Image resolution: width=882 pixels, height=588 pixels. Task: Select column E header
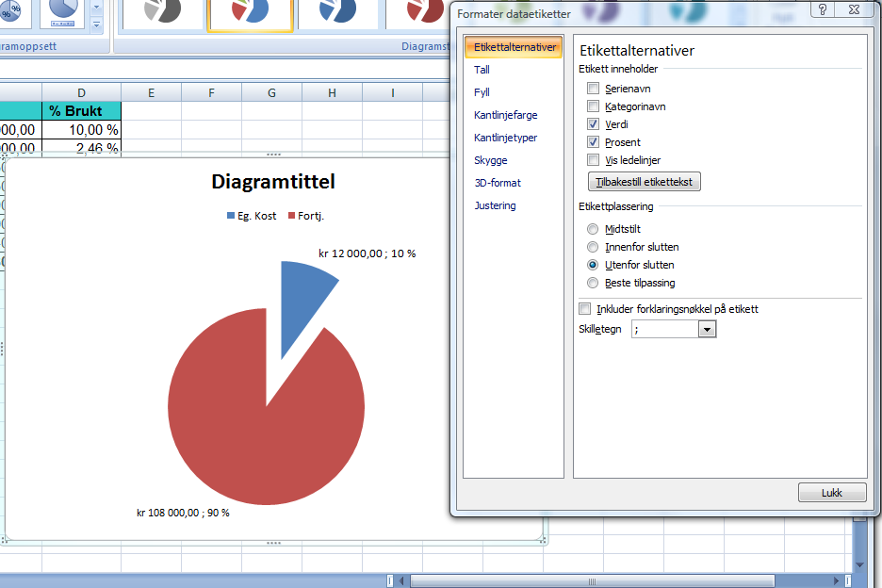[x=152, y=93]
